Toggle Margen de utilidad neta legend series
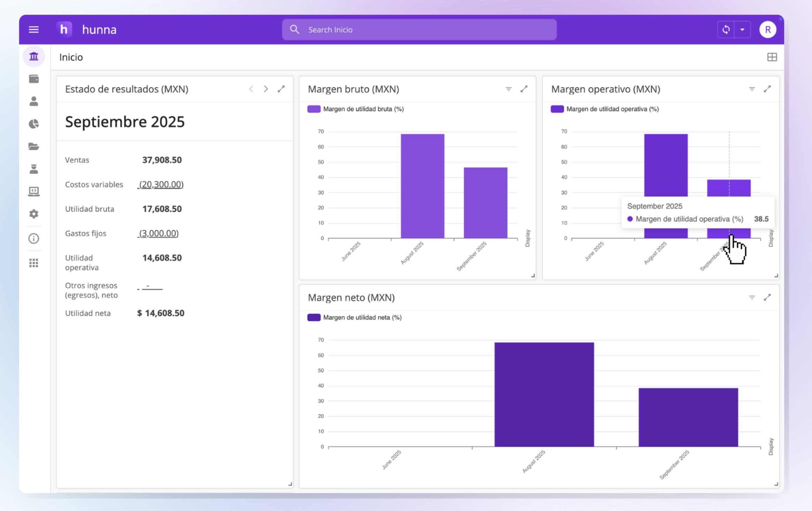Screen dimensions: 812x511 point(355,317)
